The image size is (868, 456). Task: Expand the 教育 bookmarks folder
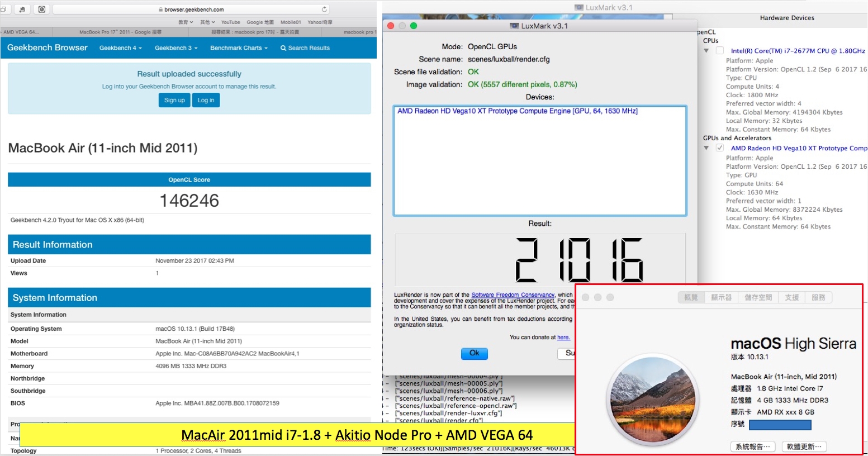coord(186,22)
